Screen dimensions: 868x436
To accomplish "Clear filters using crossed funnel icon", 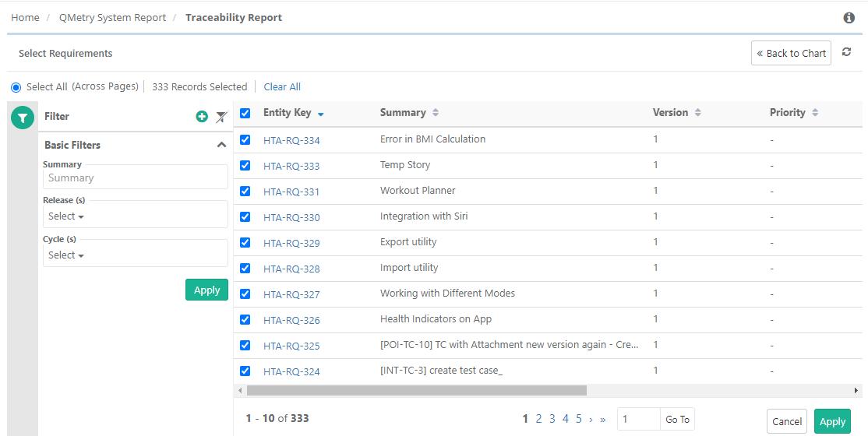I will pyautogui.click(x=221, y=117).
